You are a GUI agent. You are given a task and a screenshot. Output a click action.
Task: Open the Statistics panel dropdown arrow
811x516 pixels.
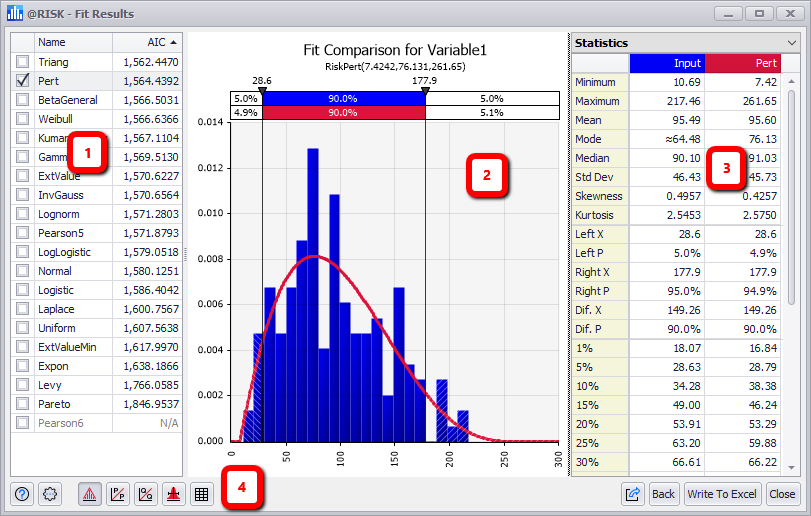(792, 43)
